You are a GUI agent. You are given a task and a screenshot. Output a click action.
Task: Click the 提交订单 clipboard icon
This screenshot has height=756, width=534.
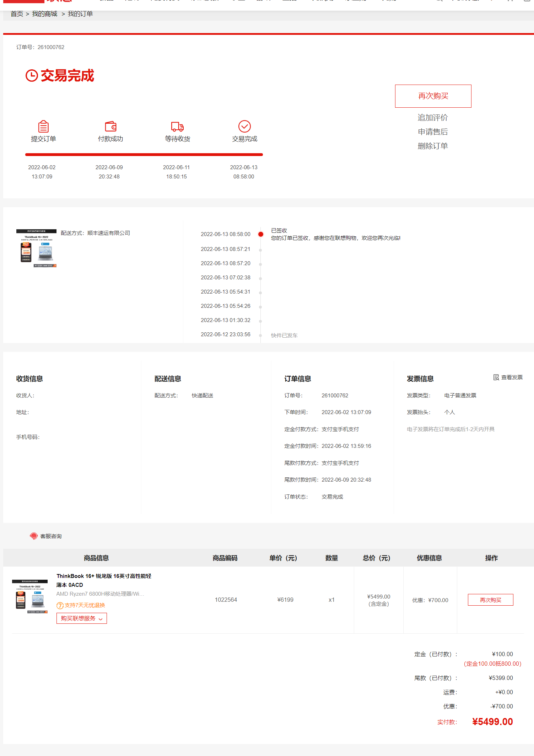click(x=43, y=126)
